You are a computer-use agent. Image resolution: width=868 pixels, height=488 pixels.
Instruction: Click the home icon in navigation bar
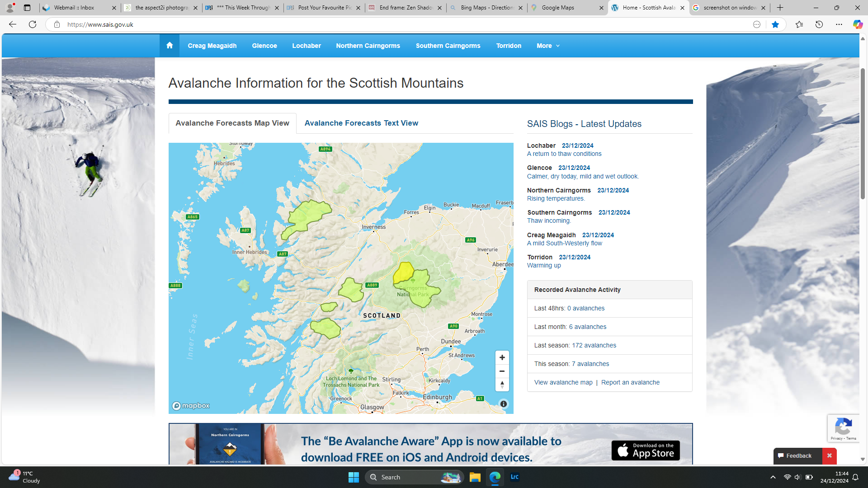(169, 46)
